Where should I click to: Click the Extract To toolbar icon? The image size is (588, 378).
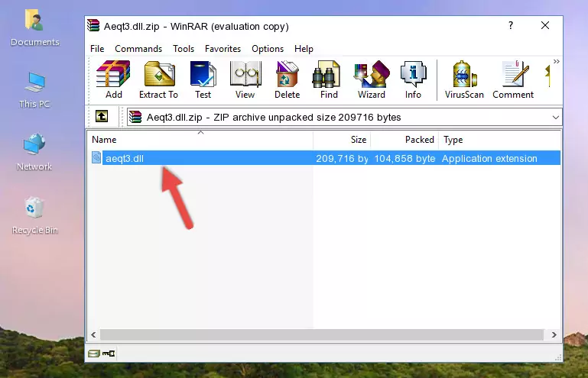(158, 79)
